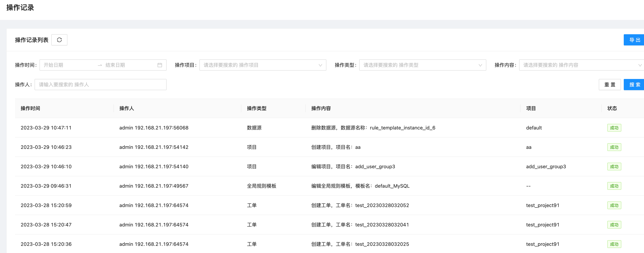Click the 操作内容 column header
644x253 pixels.
point(321,108)
